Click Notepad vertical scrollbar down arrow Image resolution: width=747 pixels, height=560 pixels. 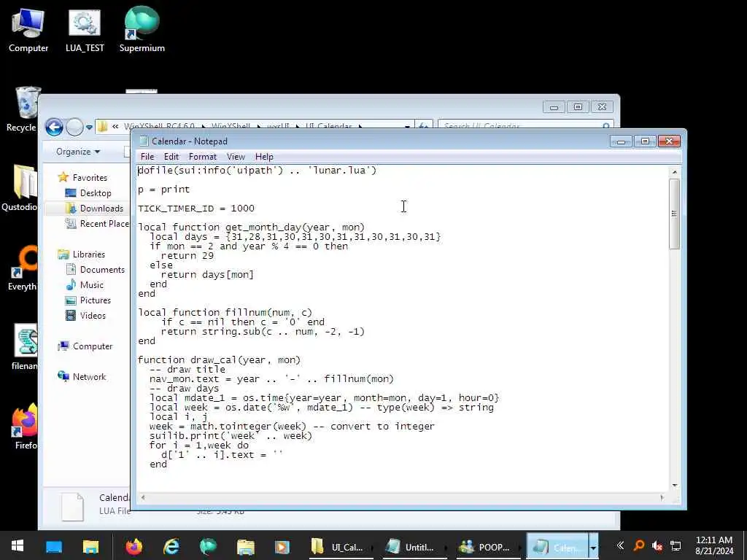click(x=675, y=485)
